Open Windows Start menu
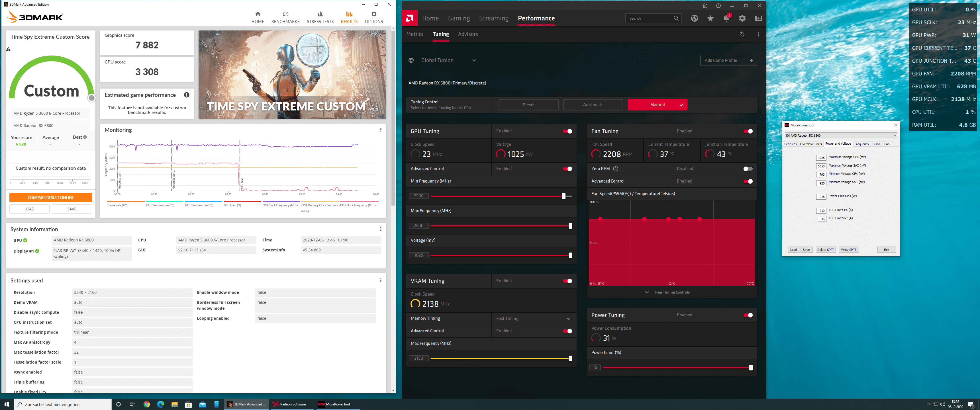The width and height of the screenshot is (980, 410). [7, 404]
